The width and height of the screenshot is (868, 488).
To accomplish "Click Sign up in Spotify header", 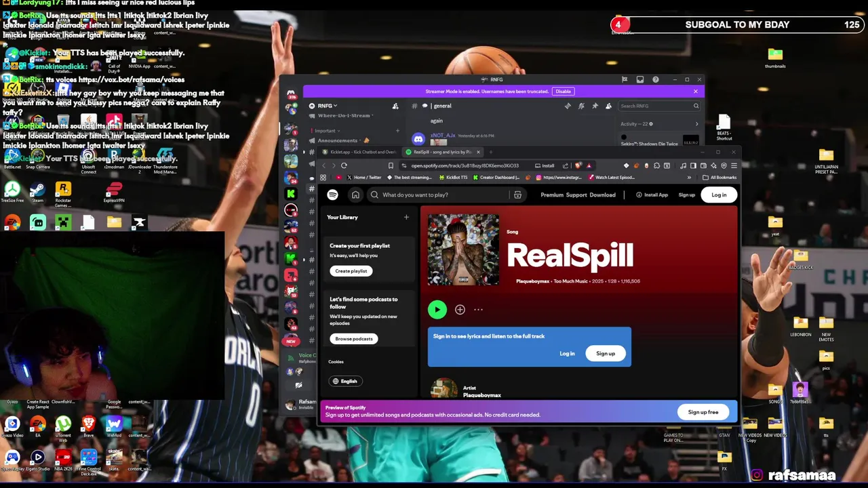I will pyautogui.click(x=686, y=195).
